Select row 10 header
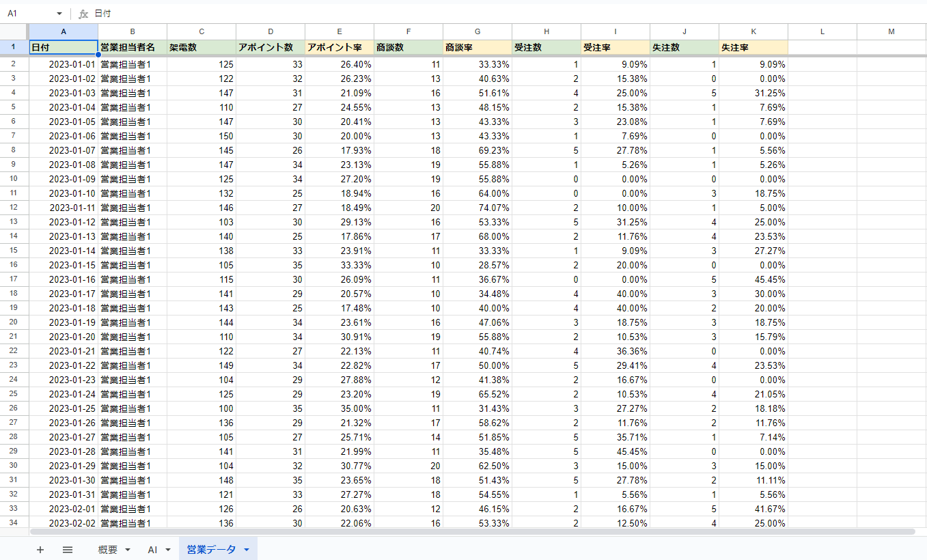The height and width of the screenshot is (560, 927). pyautogui.click(x=14, y=179)
